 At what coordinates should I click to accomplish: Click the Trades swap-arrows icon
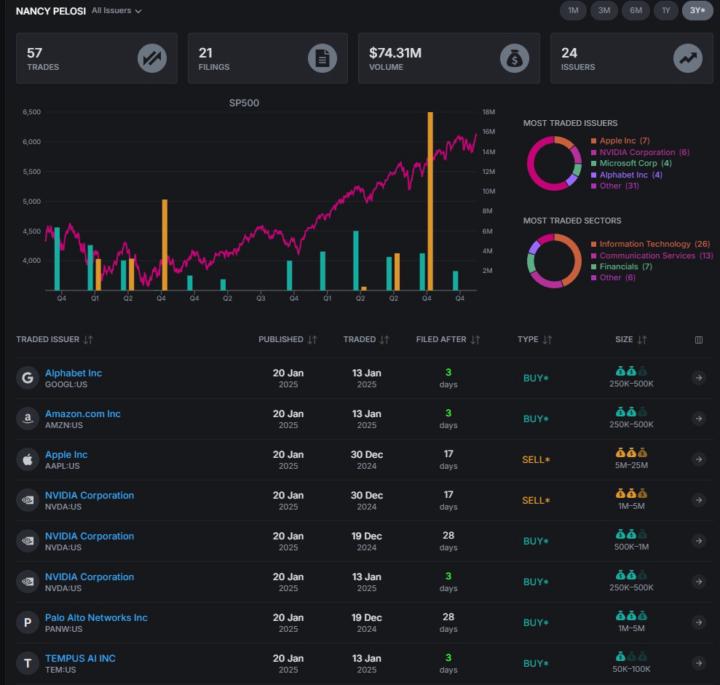pos(152,58)
